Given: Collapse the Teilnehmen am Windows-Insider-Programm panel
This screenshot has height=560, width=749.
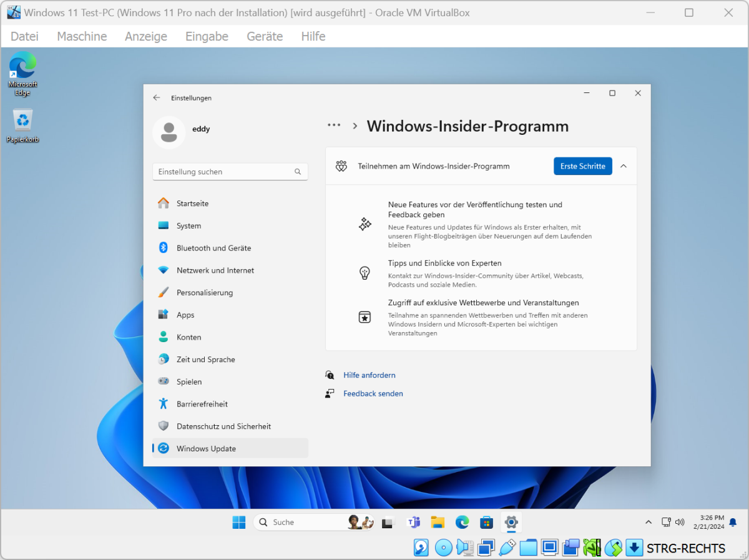Looking at the screenshot, I should [623, 166].
